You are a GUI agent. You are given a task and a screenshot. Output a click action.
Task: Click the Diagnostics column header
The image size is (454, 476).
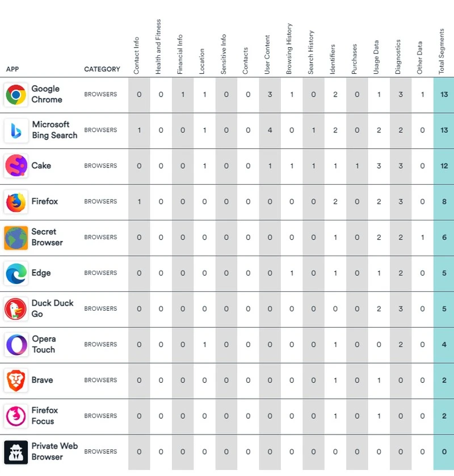click(x=398, y=57)
